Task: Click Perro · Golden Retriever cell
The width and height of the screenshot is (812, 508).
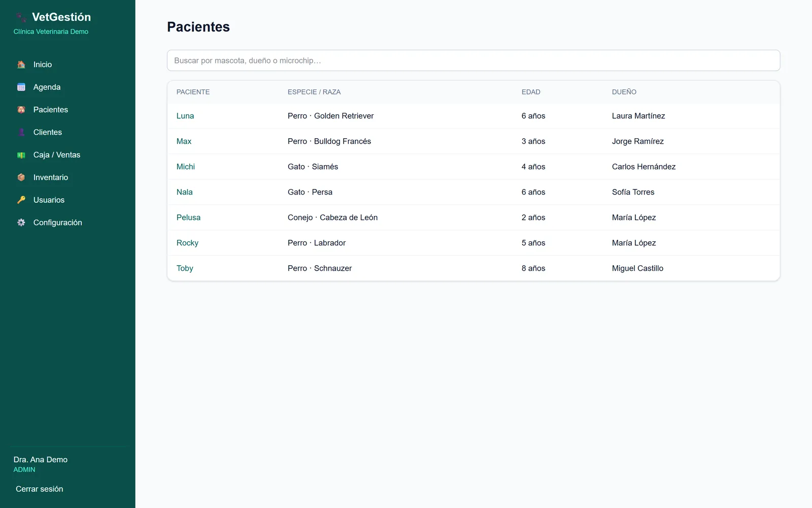Action: coord(330,116)
